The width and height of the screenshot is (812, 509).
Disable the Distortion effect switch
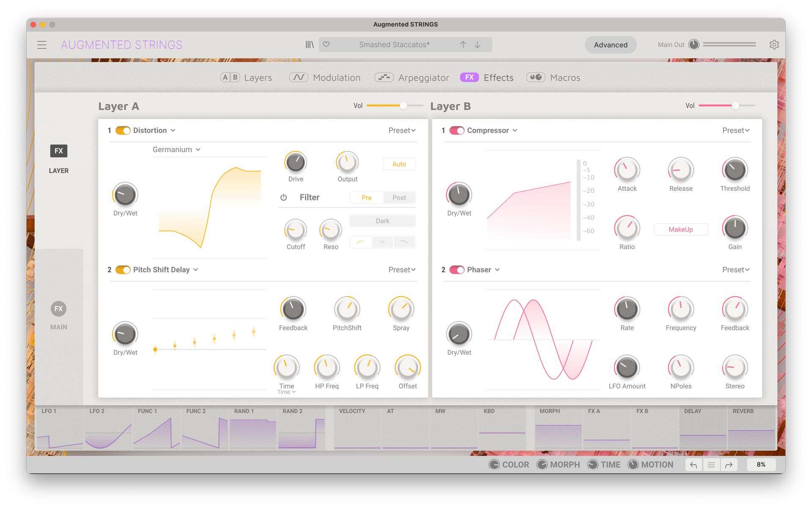(123, 130)
